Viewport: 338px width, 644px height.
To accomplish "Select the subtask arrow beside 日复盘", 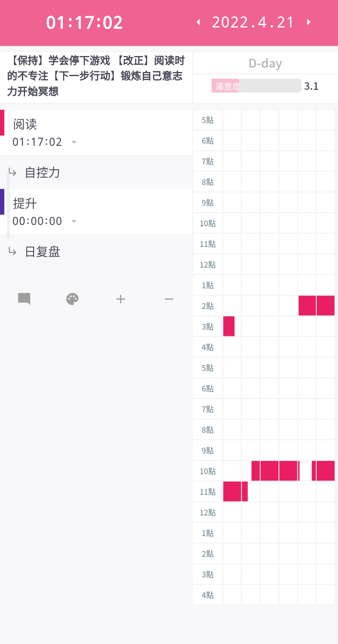I will click(x=13, y=251).
